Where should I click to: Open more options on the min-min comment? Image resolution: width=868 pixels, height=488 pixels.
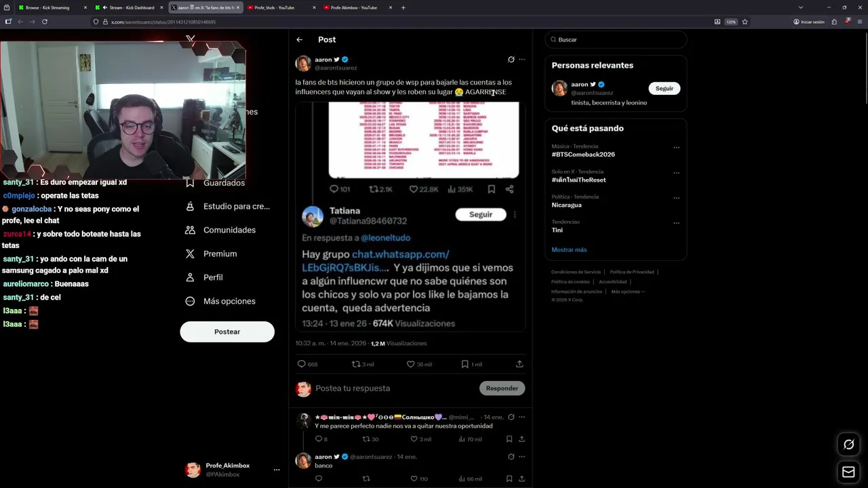pyautogui.click(x=521, y=417)
